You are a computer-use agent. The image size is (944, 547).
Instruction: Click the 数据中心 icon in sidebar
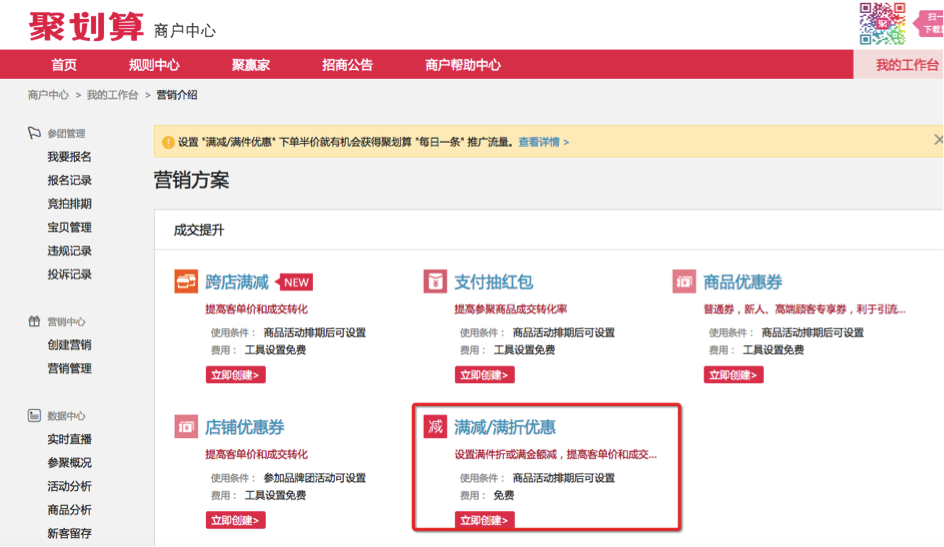click(x=34, y=415)
